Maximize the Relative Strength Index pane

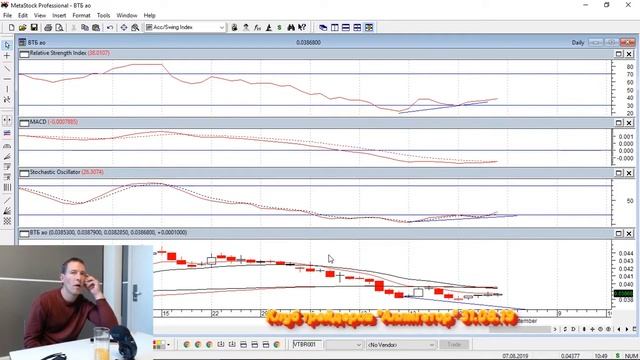tap(619, 54)
